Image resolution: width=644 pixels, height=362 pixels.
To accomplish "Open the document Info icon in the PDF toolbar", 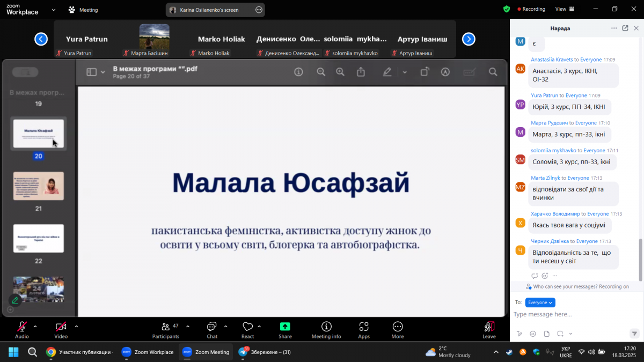I will (298, 72).
